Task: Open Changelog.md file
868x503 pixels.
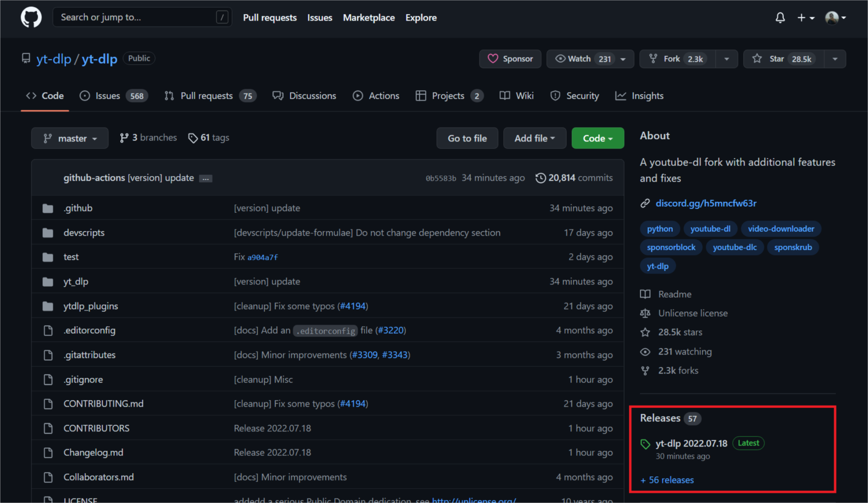Action: pyautogui.click(x=93, y=452)
